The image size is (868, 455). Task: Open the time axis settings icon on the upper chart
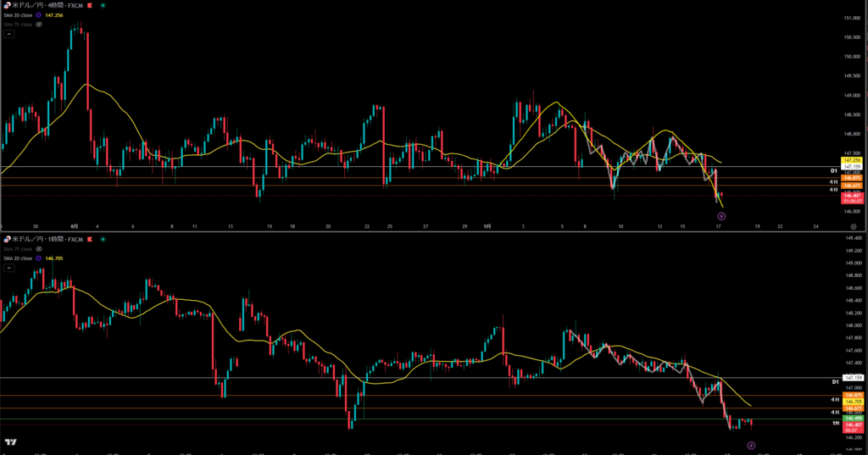pyautogui.click(x=853, y=228)
